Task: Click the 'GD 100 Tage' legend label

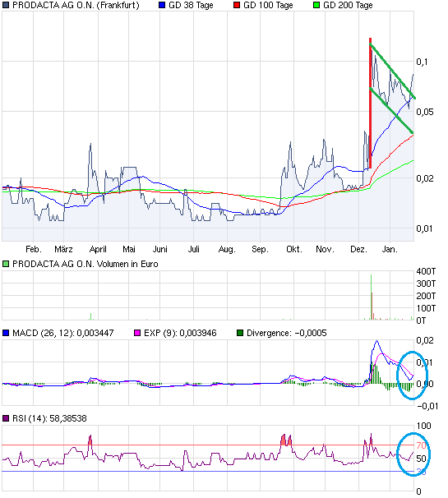Action: [x=268, y=6]
